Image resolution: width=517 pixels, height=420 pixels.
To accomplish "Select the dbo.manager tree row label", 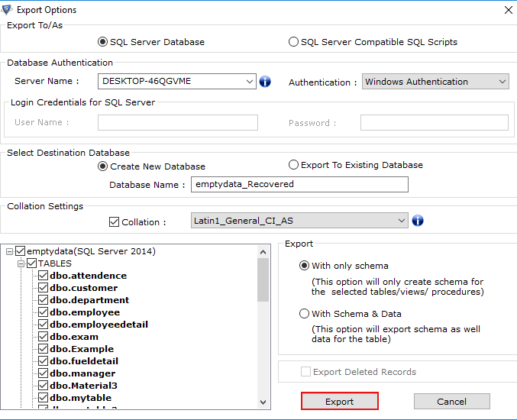I will 82,373.
